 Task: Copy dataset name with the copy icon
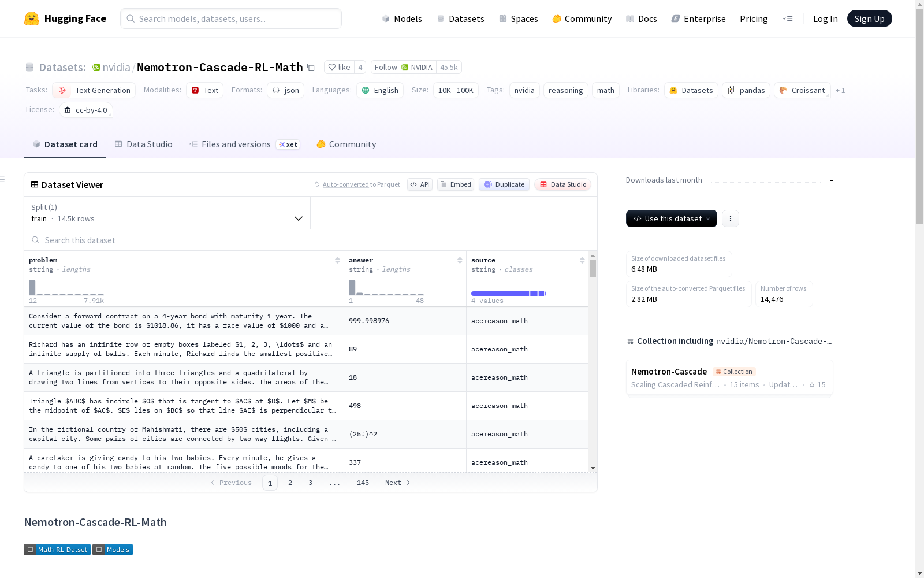pyautogui.click(x=311, y=67)
